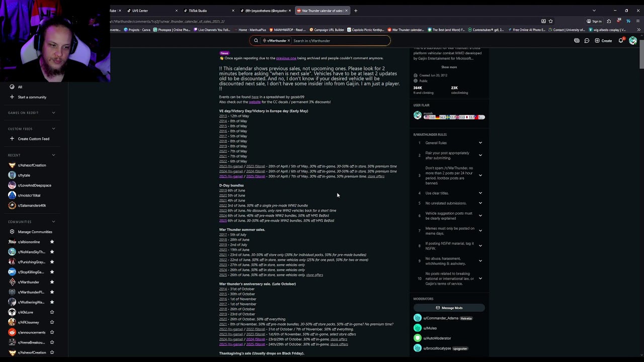The width and height of the screenshot is (644, 362).
Task: Open Reddit chat icon
Action: (x=587, y=41)
